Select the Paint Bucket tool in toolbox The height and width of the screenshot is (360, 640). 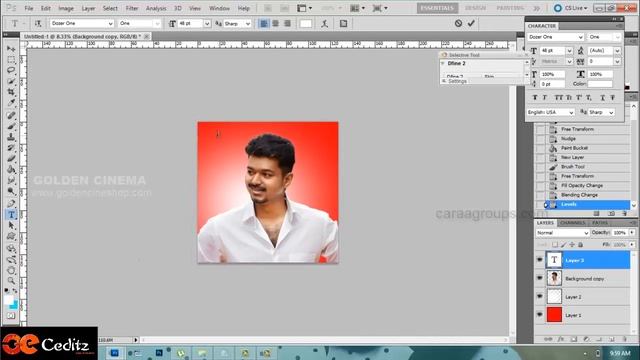point(11,169)
